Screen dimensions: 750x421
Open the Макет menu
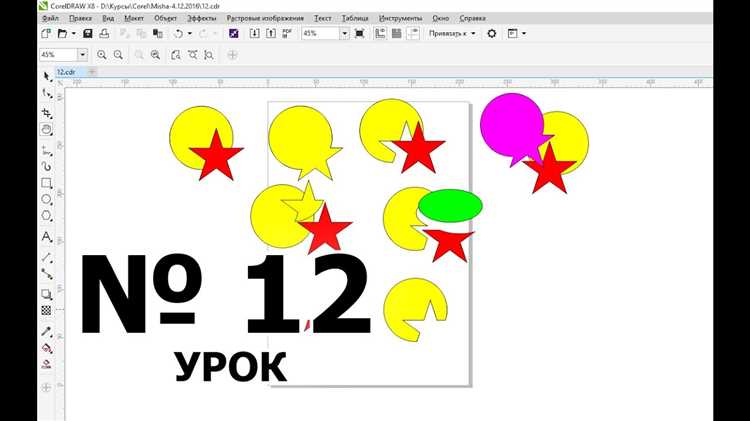[134, 18]
